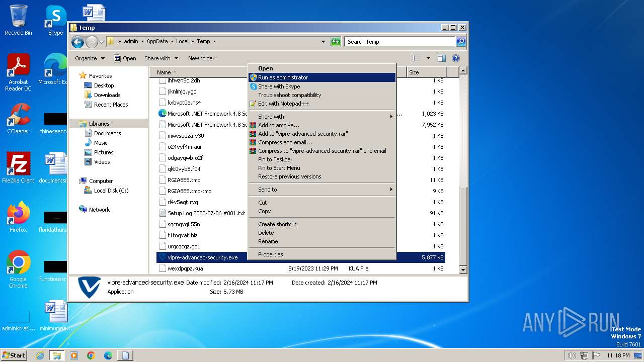Click the Action Center flag tray icon

click(x=595, y=355)
